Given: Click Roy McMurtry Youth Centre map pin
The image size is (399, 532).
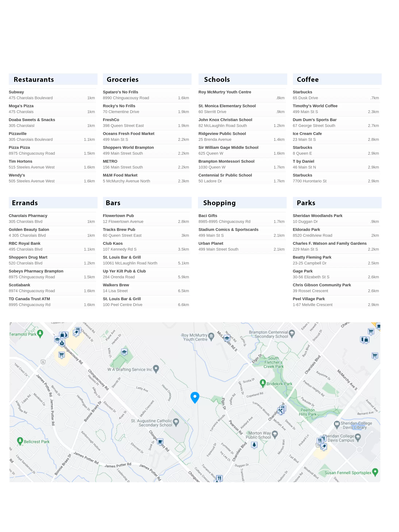Looking at the screenshot, I should click(x=211, y=336).
